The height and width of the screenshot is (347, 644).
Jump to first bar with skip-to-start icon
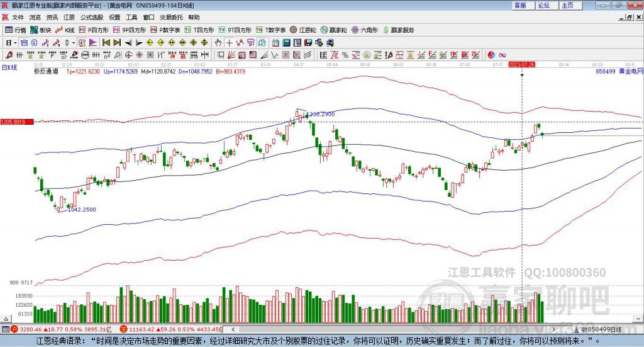coord(106,43)
